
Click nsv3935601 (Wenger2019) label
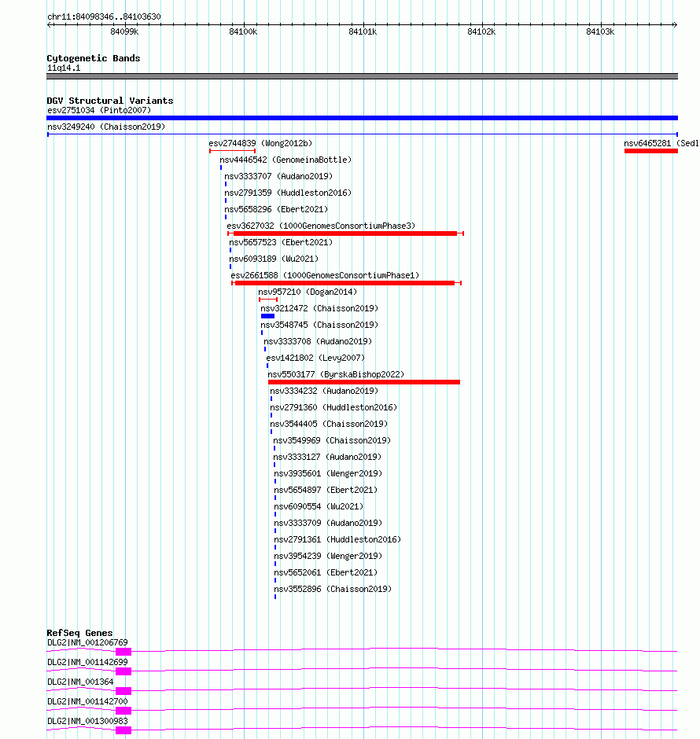coord(328,473)
